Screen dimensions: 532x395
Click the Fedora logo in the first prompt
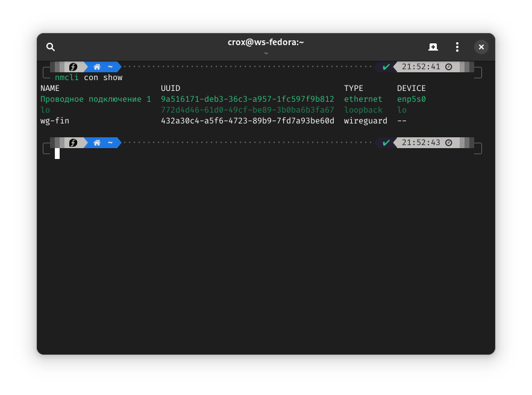[74, 67]
